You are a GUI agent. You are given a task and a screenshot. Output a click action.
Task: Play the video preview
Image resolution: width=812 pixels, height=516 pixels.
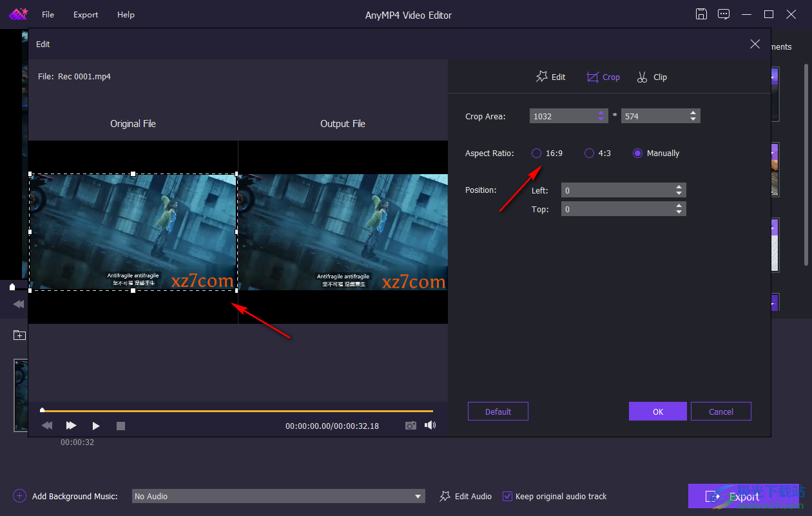(x=96, y=426)
